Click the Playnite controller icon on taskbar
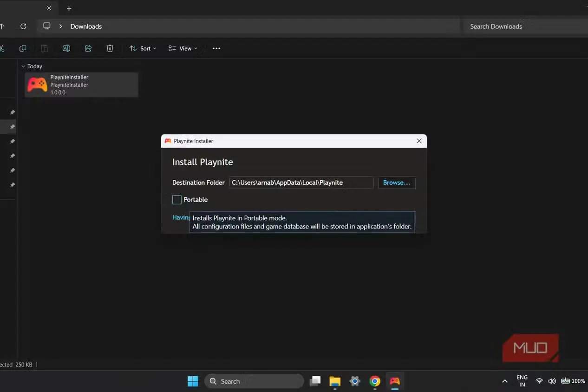The image size is (588, 392). [x=395, y=381]
